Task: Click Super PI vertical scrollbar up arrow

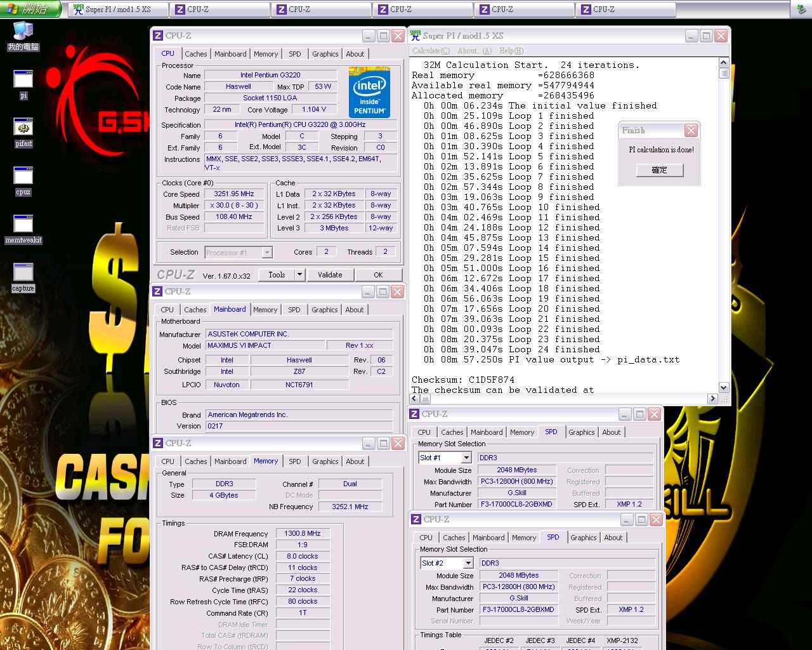Action: [x=724, y=62]
